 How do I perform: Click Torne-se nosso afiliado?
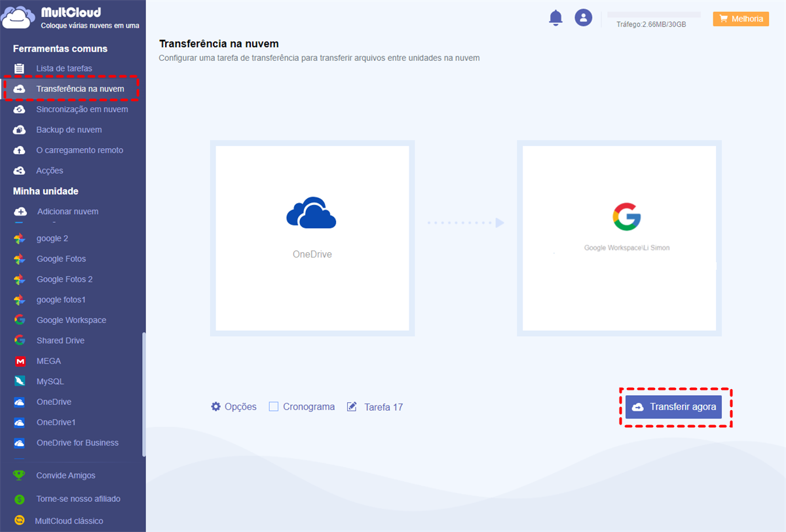tap(78, 499)
